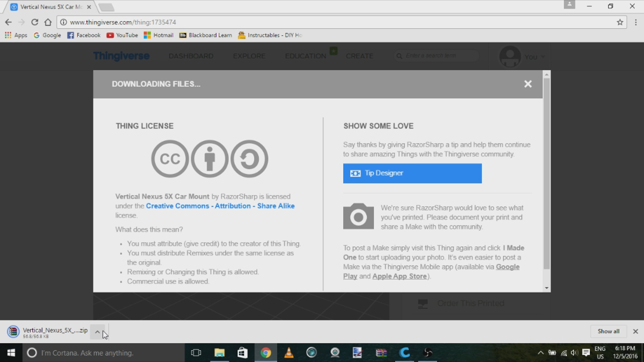Close the Downloading Files dialog
Screen dimensions: 644x362
point(528,84)
